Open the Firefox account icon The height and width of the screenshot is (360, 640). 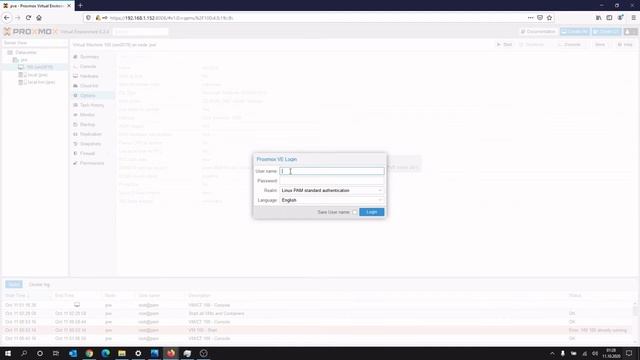click(620, 18)
